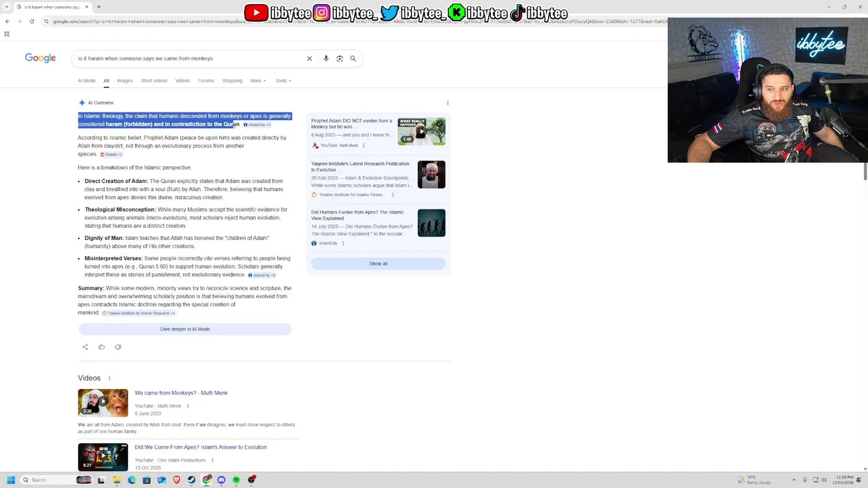868x488 pixels.
Task: Open Windows Start menu
Action: click(x=11, y=480)
